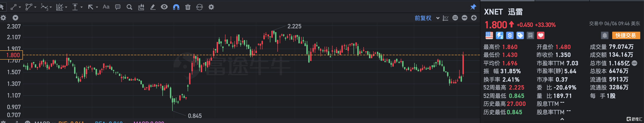Expand the round down-arrow chart menu

pyautogui.click(x=15, y=18)
